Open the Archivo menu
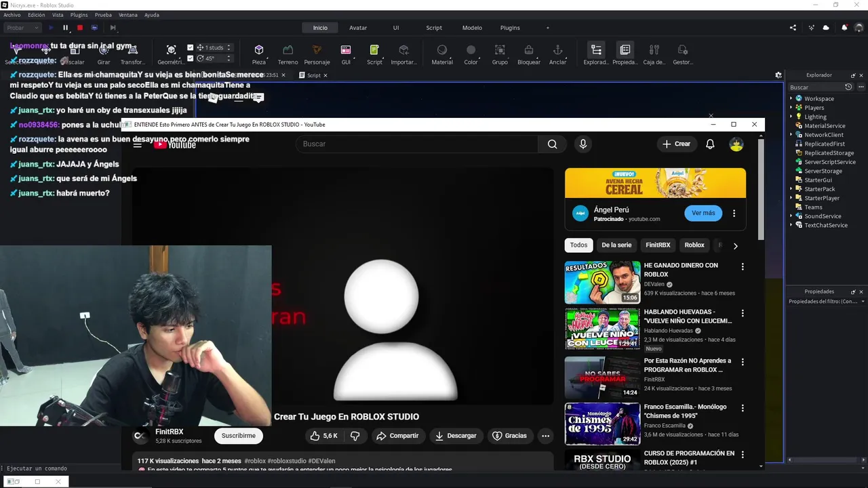The height and width of the screenshot is (488, 868). click(12, 15)
